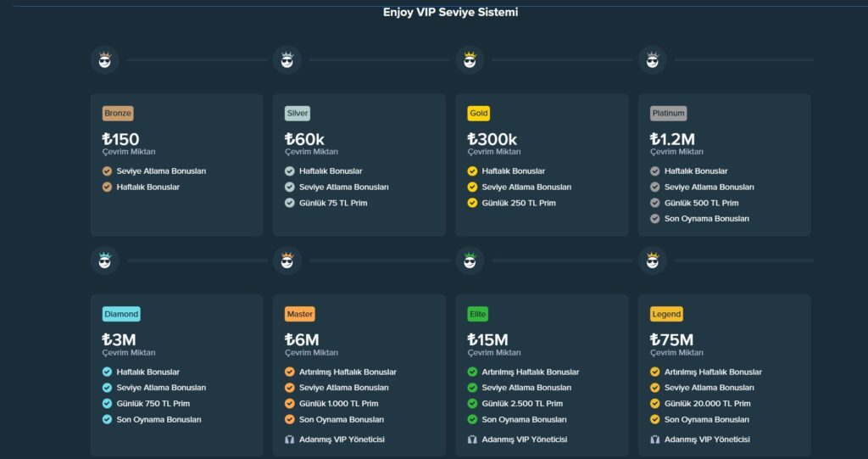Select the Legend level crown avatar icon
The width and height of the screenshot is (868, 459).
point(653,260)
